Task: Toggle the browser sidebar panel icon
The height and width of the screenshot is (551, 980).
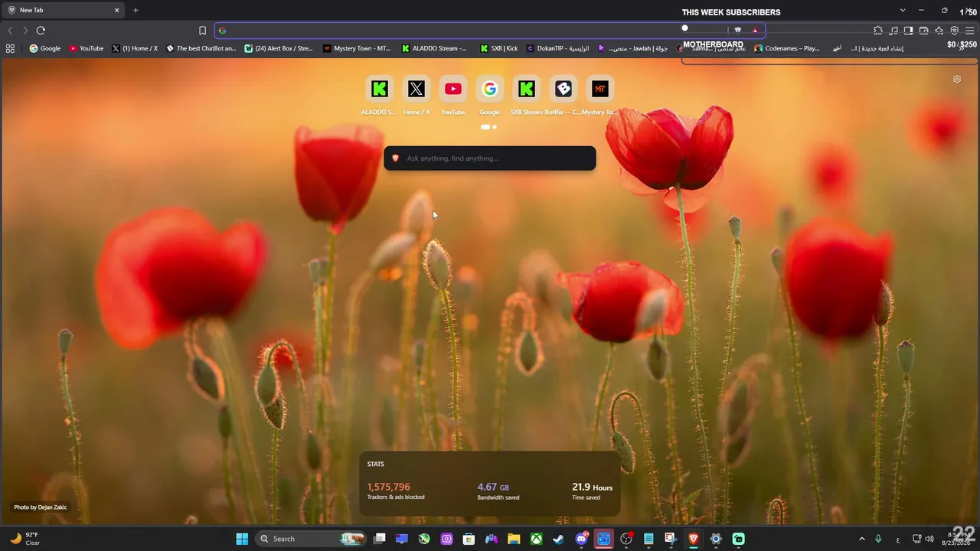Action: pos(908,31)
